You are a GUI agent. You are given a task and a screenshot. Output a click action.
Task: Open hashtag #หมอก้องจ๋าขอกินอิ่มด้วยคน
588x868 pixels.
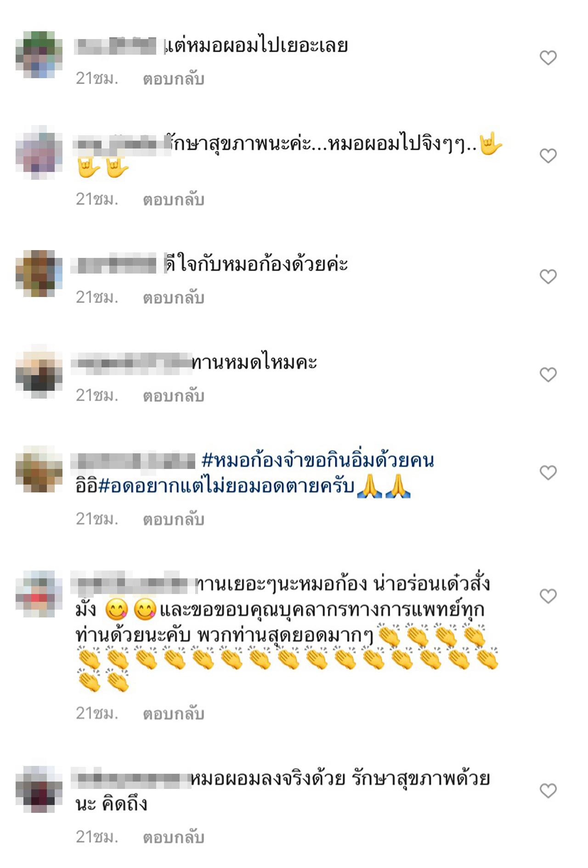[318, 461]
